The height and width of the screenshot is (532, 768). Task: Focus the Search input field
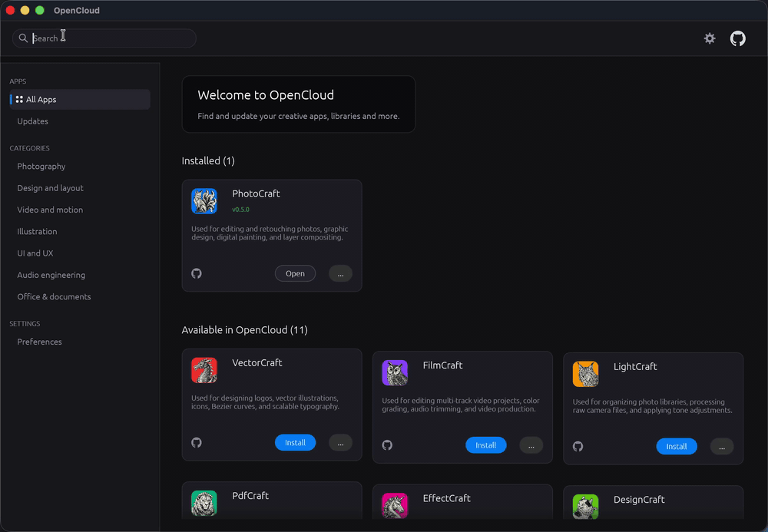[x=104, y=38]
